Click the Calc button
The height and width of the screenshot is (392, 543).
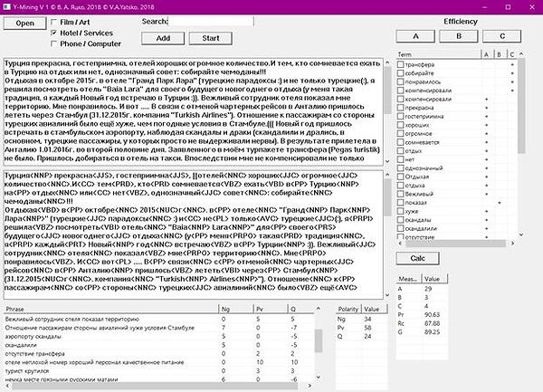pyautogui.click(x=417, y=258)
